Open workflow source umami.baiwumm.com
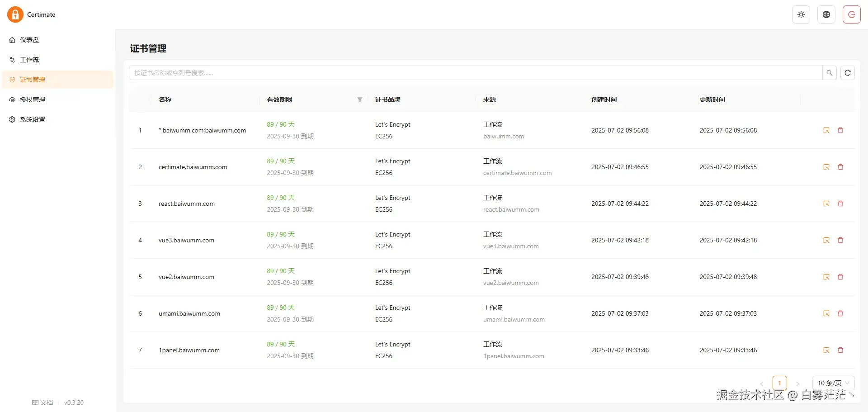Image resolution: width=868 pixels, height=412 pixels. pyautogui.click(x=514, y=319)
